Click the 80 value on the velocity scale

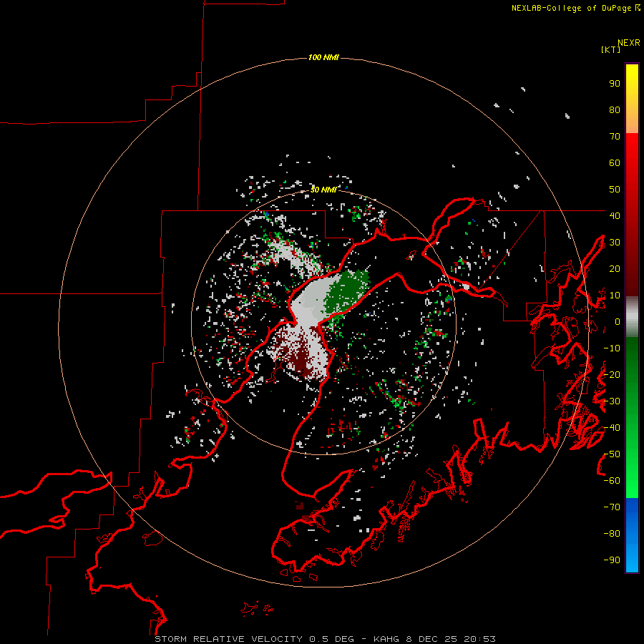(x=615, y=110)
